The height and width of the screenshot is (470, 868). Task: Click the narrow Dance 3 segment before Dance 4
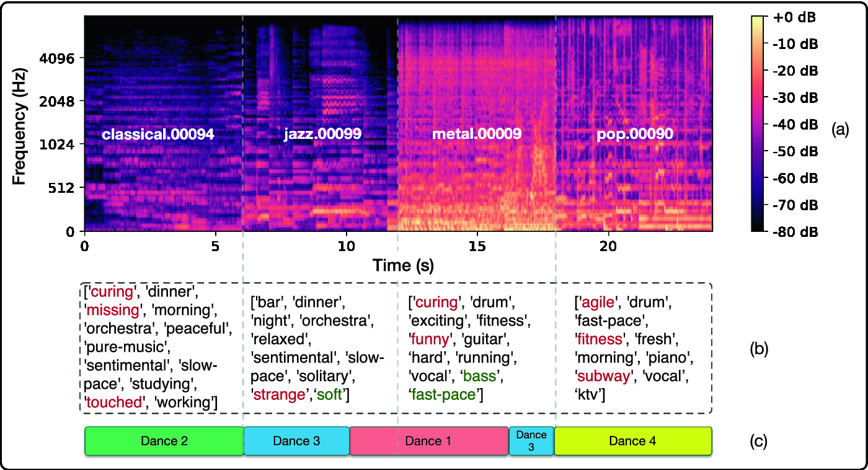[x=531, y=441]
